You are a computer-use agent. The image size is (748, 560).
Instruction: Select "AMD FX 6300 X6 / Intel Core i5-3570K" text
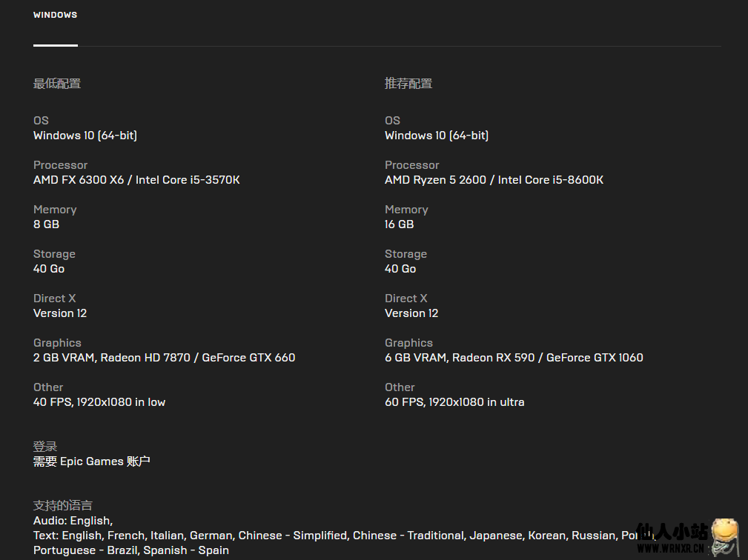(136, 180)
